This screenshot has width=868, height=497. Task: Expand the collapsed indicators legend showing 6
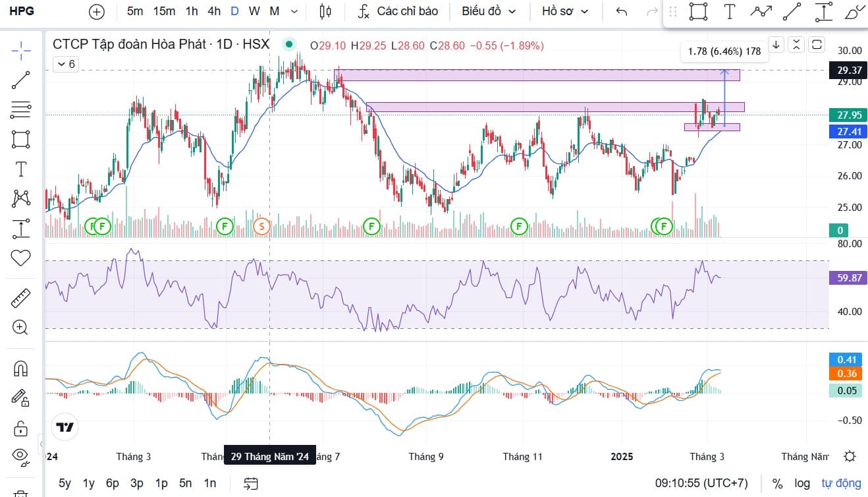click(x=65, y=64)
